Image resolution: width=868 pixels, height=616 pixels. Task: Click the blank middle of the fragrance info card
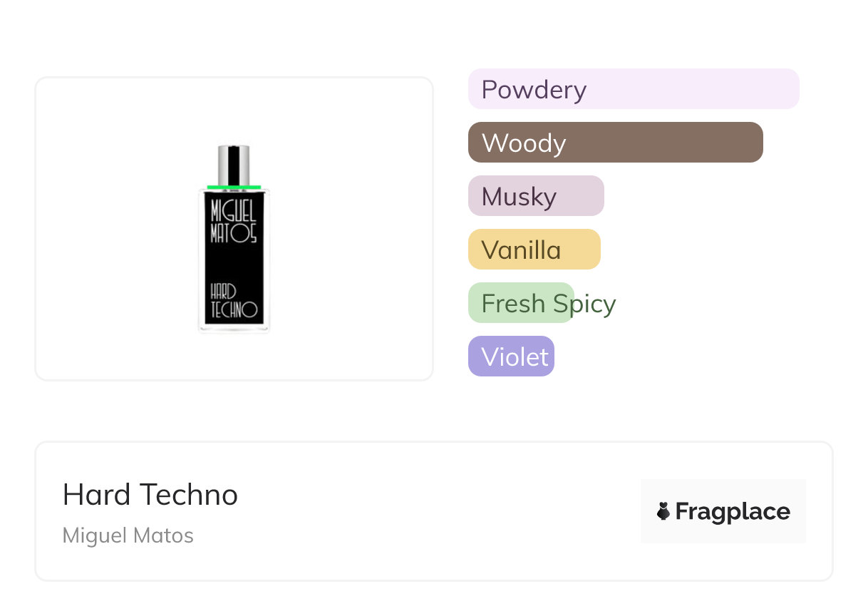tap(428, 511)
